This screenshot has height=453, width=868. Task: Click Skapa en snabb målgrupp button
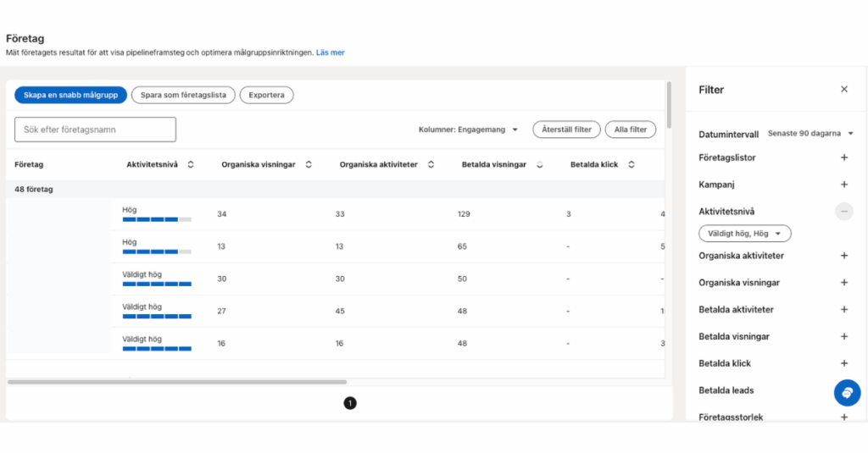pyautogui.click(x=70, y=95)
